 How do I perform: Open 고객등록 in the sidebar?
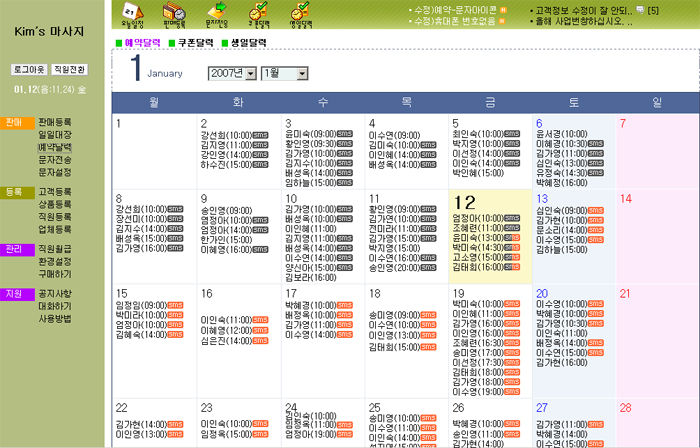(x=54, y=191)
